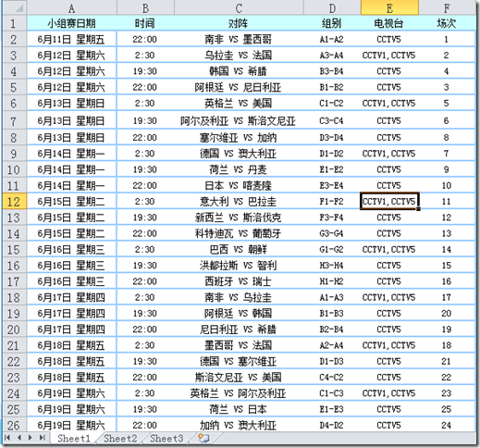The width and height of the screenshot is (480, 448).
Task: Click header cell 对阵
Action: point(239,23)
